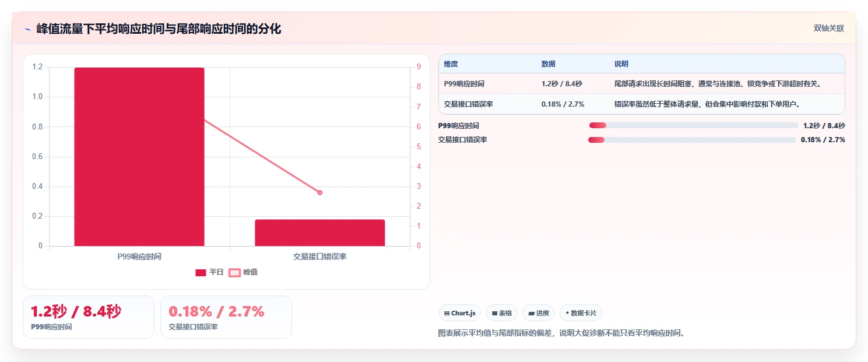Click progress value 0.18% / 2.7% at right
The width and height of the screenshot is (868, 362).
pyautogui.click(x=823, y=139)
